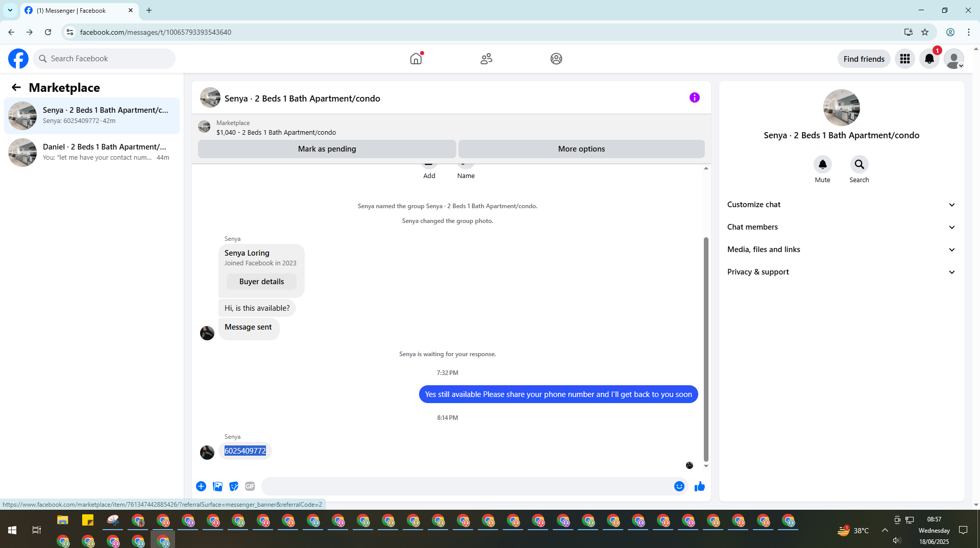Open the Senya conversation in Marketplace list

tap(92, 116)
